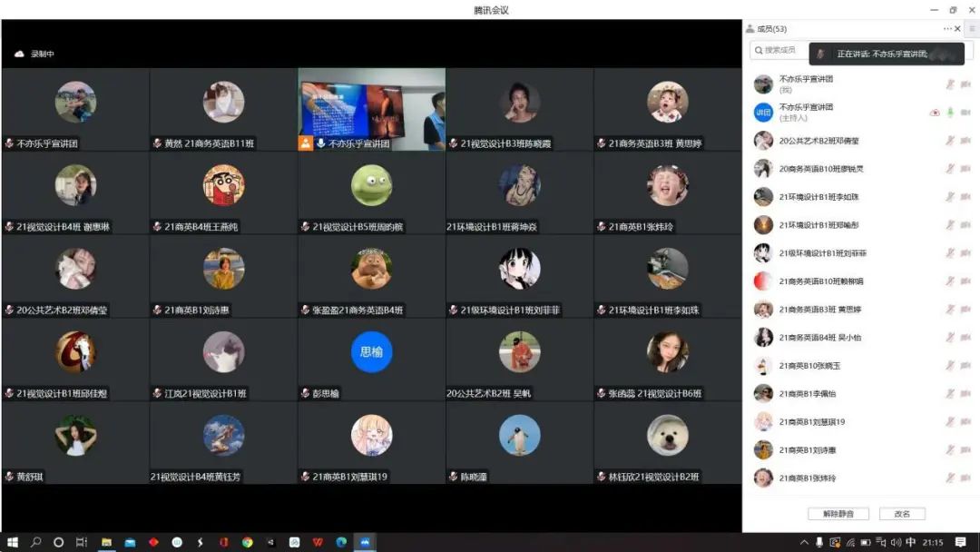Open Google Chrome from the taskbar
Screen dimensions: 980x552
point(247,542)
